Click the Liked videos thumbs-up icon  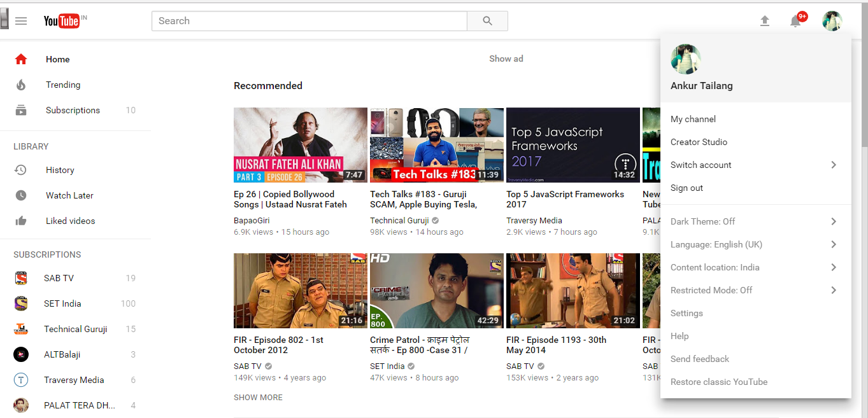pyautogui.click(x=21, y=221)
